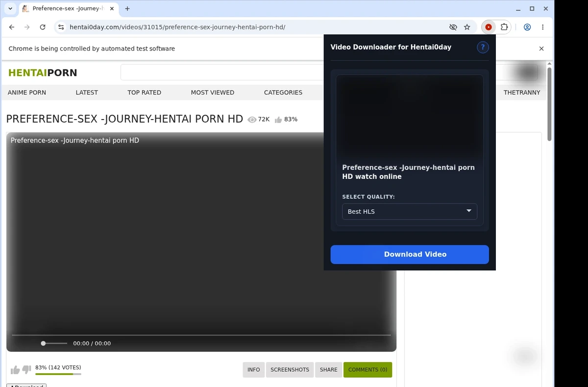Viewport: 588px width, 387px height.
Task: Close the Preference-sex browser tab
Action: (112, 9)
